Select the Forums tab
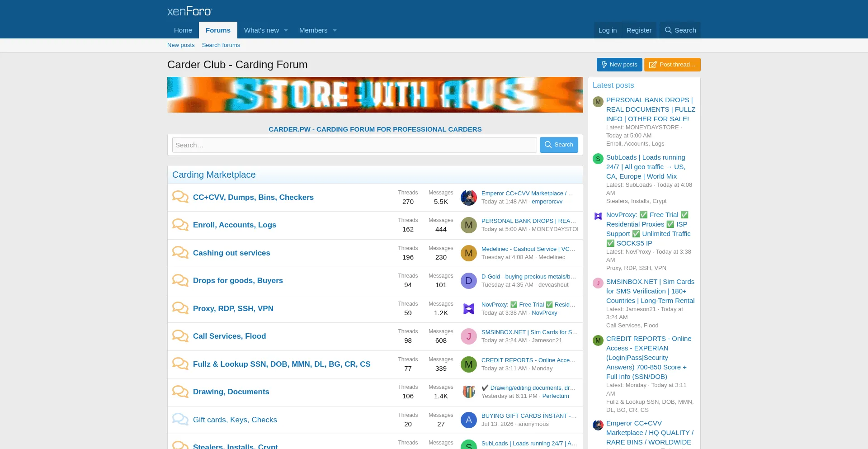Viewport: 868px width, 449px height. point(218,30)
